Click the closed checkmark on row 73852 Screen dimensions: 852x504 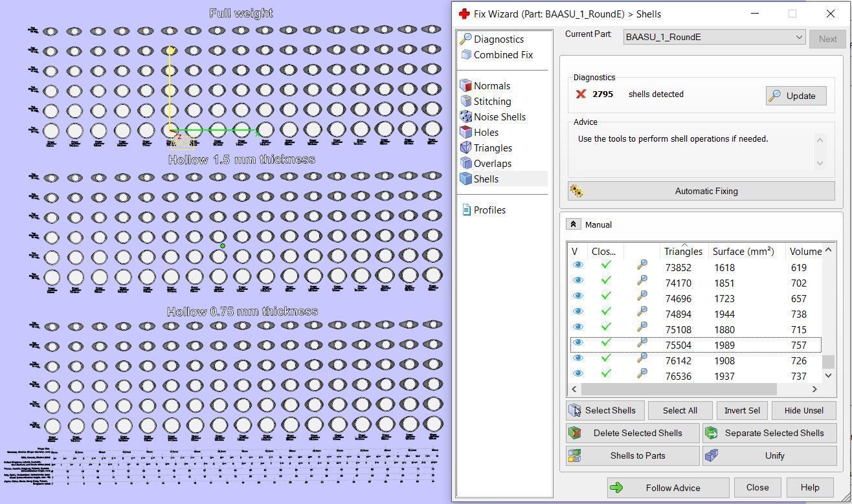(606, 265)
